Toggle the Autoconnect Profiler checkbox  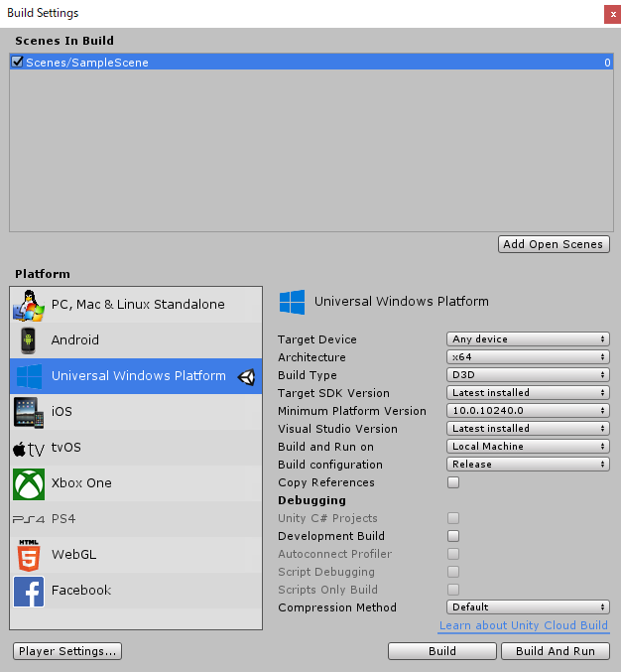pyautogui.click(x=453, y=554)
